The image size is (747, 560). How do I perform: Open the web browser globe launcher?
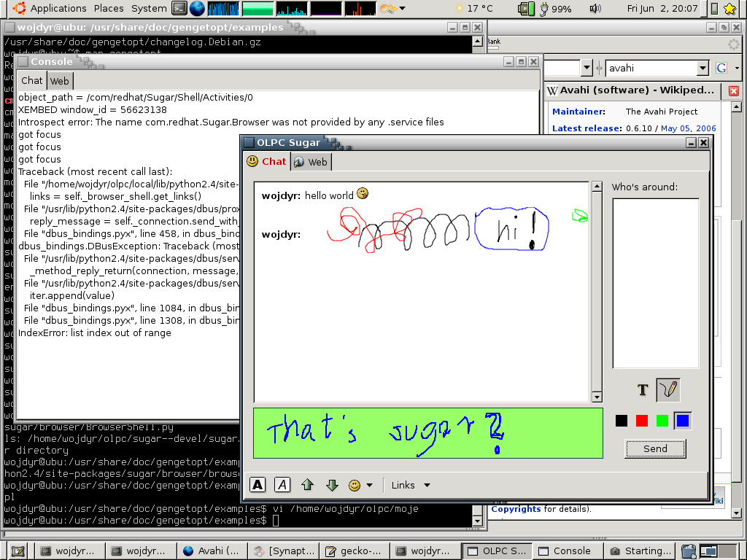197,9
